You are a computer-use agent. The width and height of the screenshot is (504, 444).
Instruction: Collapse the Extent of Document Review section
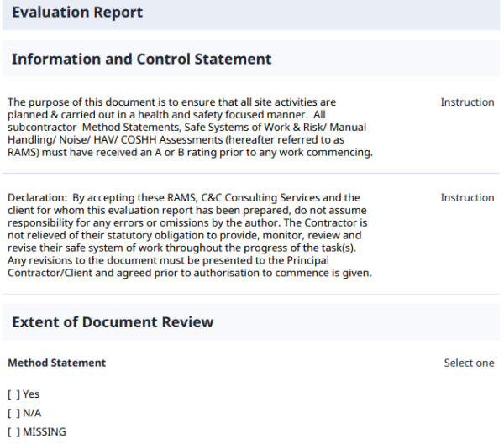click(113, 322)
